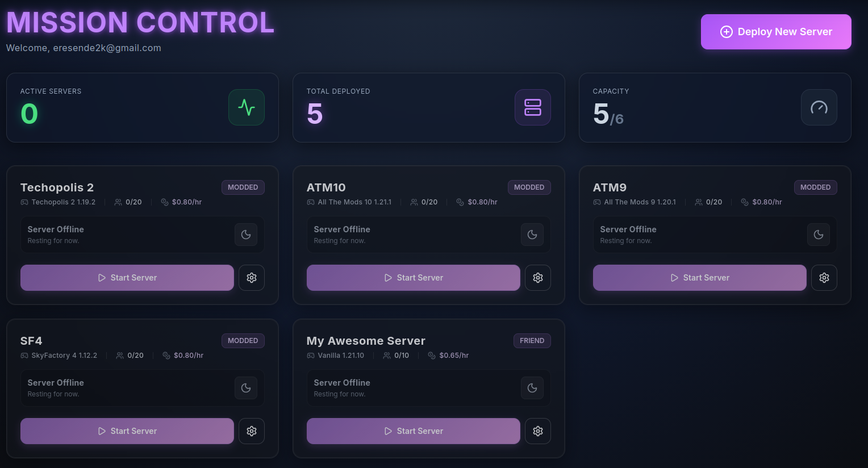This screenshot has width=868, height=468.
Task: Click the MODDED badge on SF4
Action: point(243,341)
